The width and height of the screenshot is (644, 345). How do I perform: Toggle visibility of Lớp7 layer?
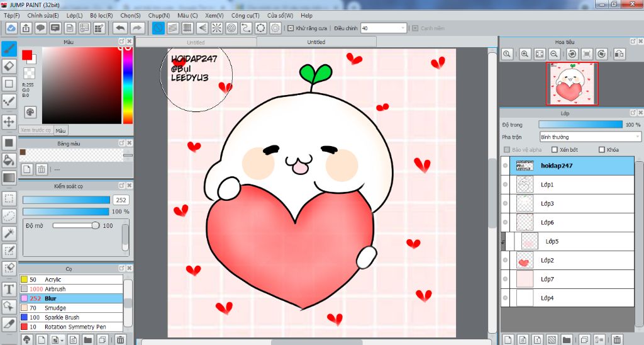[x=505, y=279]
